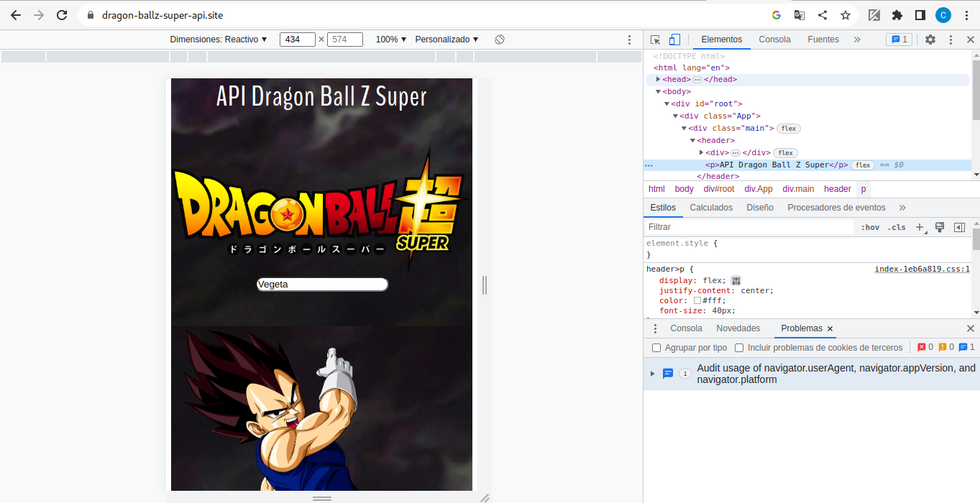
Task: Expand the head element node
Action: [x=658, y=79]
